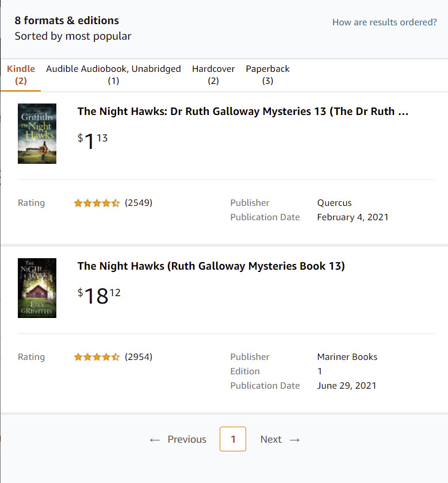The width and height of the screenshot is (448, 483).
Task: Click the (2954) review count
Action: [x=139, y=357]
